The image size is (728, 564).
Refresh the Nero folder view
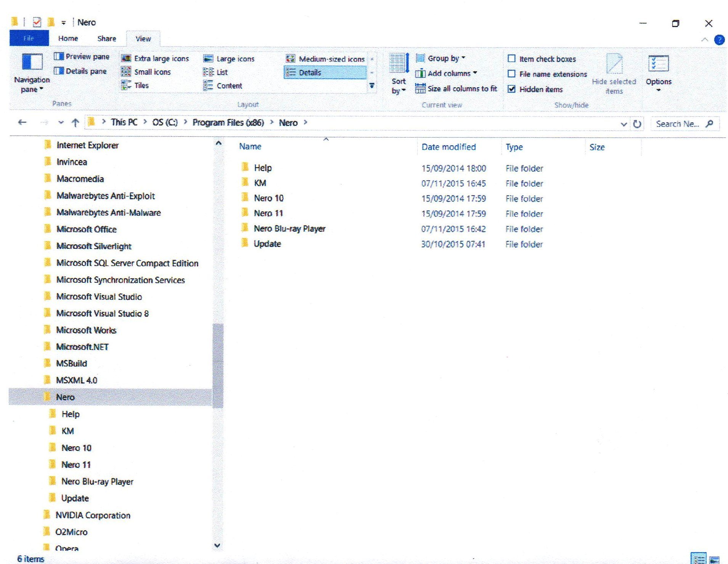[x=637, y=124]
